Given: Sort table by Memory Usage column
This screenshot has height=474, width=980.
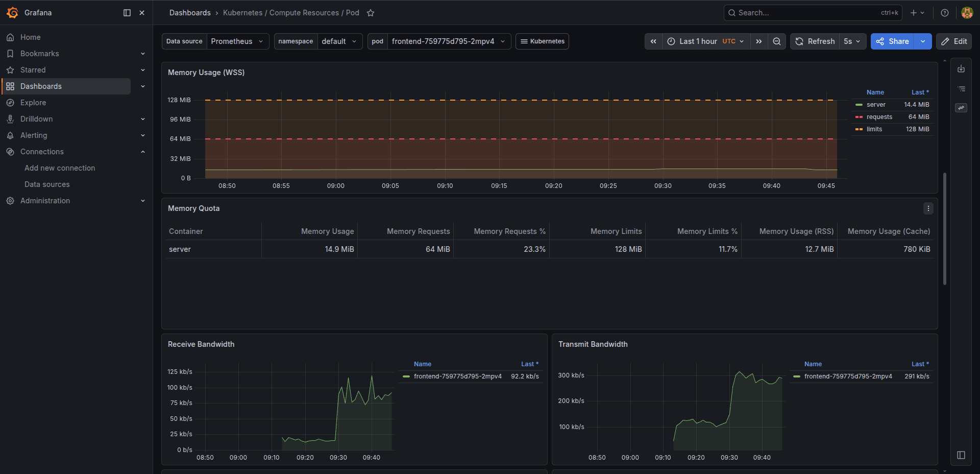Looking at the screenshot, I should pyautogui.click(x=327, y=231).
